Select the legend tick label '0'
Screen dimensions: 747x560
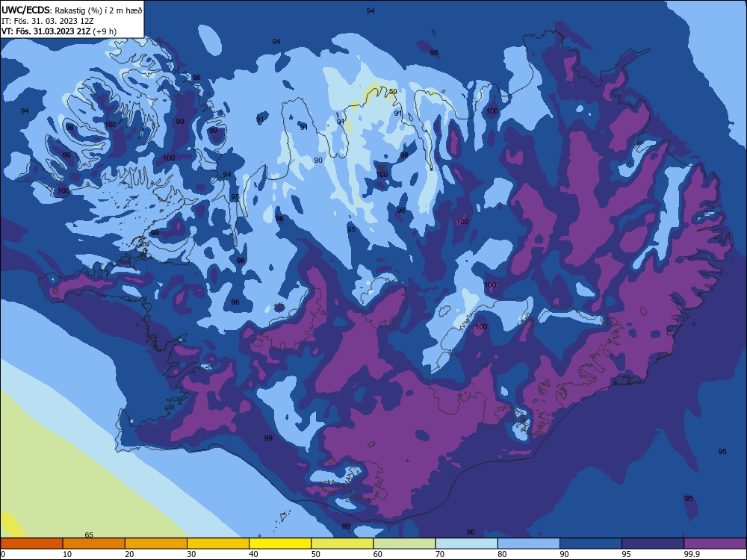point(3,554)
